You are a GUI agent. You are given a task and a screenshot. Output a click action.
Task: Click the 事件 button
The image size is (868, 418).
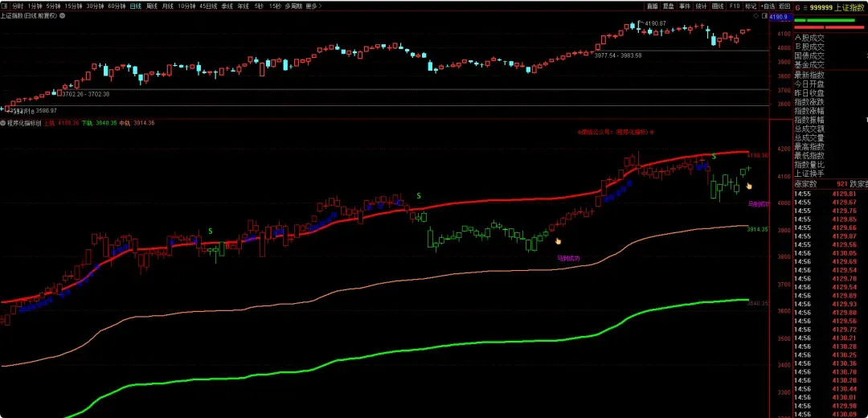pyautogui.click(x=685, y=6)
